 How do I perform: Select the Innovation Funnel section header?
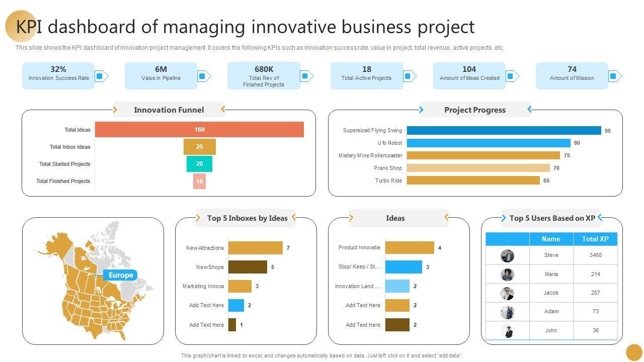pyautogui.click(x=169, y=110)
